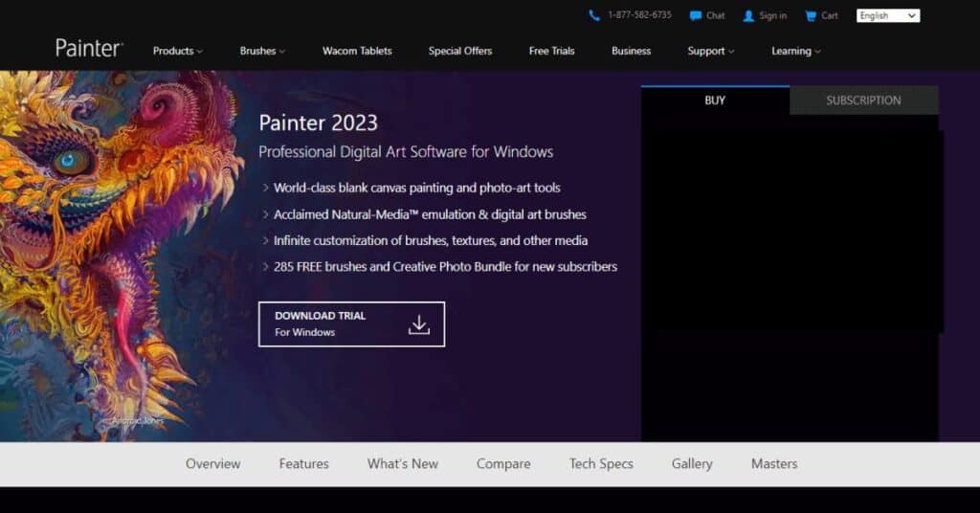Open the English language dropdown
Screen dimensions: 980x513
point(887,15)
